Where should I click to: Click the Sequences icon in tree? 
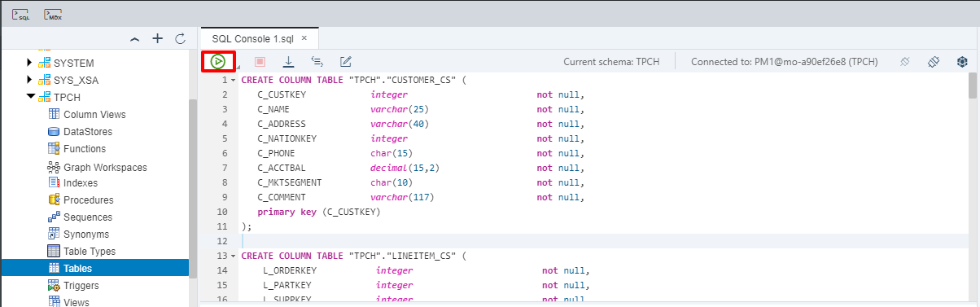(54, 217)
